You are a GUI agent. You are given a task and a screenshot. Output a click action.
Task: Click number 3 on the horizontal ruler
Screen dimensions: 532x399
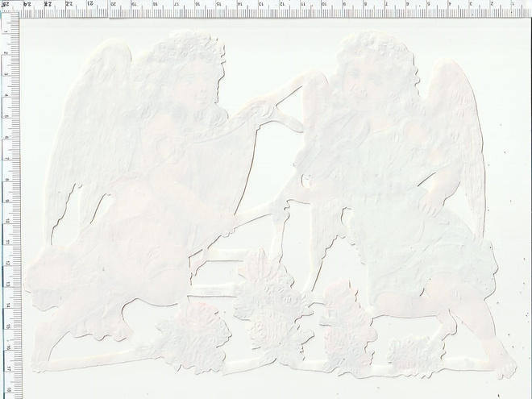tap(471, 4)
